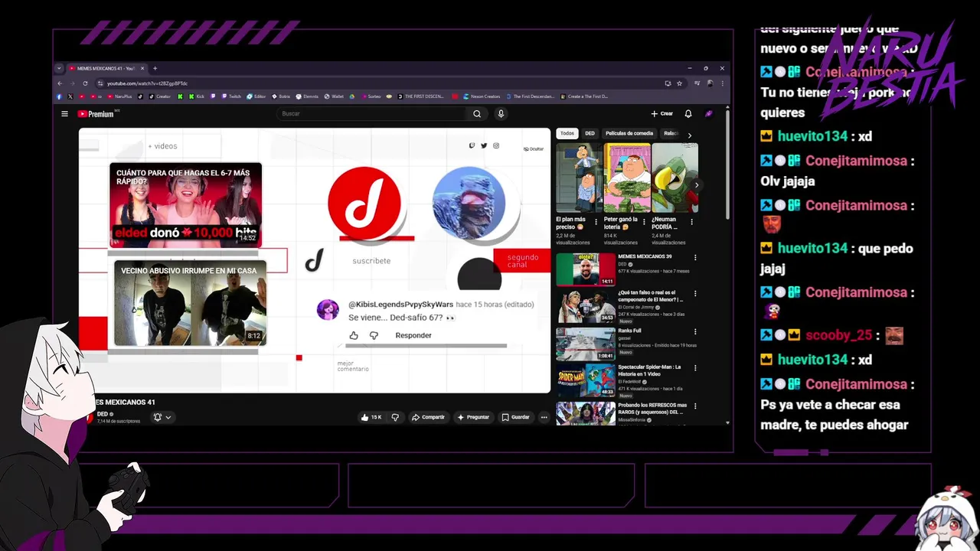Screen dimensions: 980x551
Task: Open the Peter ganó la lotería short
Action: (627, 178)
